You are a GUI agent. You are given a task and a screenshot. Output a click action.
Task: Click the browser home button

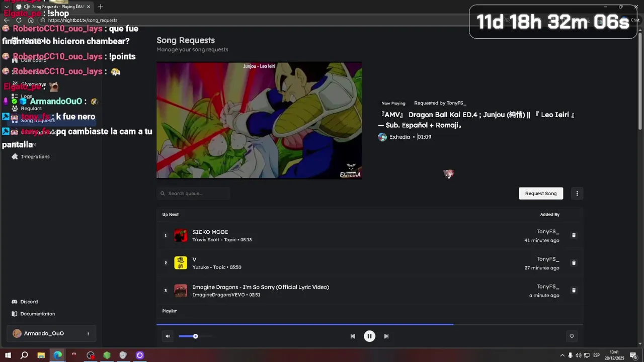pyautogui.click(x=31, y=20)
